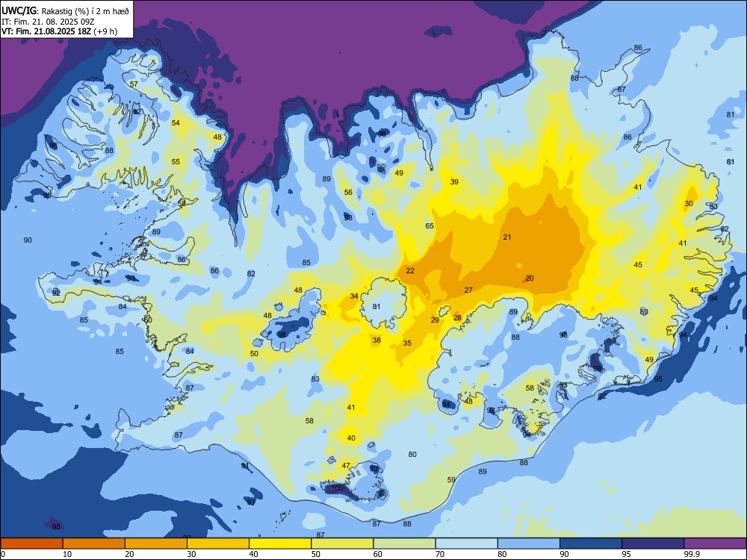The image size is (747, 560).
Task: Pick the pale yellow 50–60 legend swatch
Action: pos(342,544)
